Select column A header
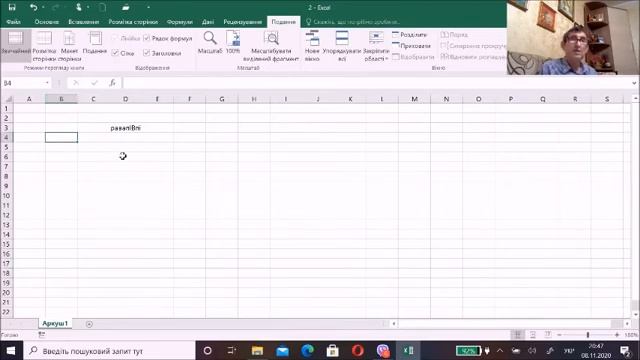Viewport: 640px width, 360px height. (29, 99)
